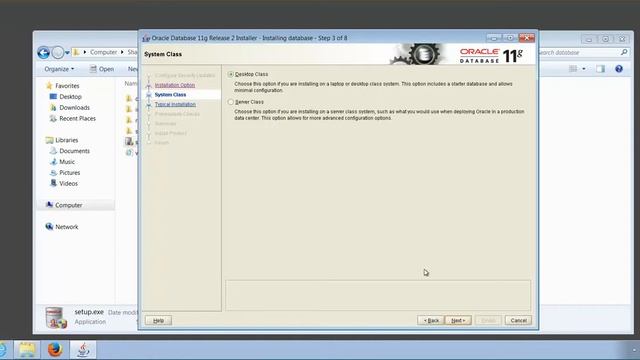Click the Back button in installer

(431, 320)
